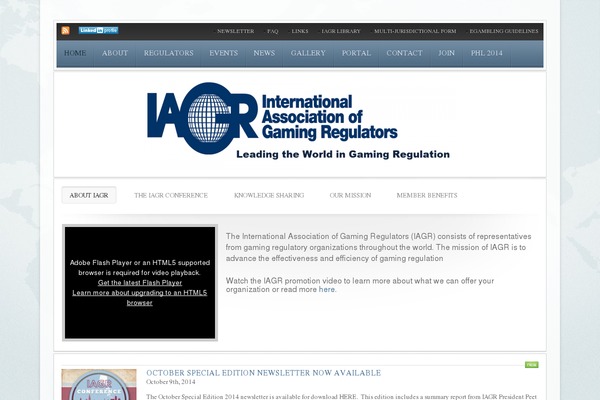Screen dimensions: 600x400
Task: Click 'Learn more about upgrading to an HTML5 browser'
Action: point(140,298)
